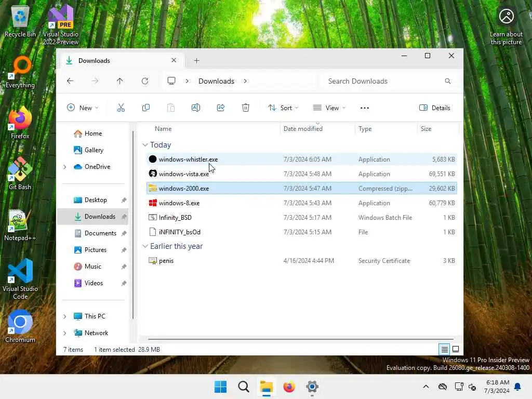Image resolution: width=532 pixels, height=399 pixels.
Task: Go up one folder level
Action: (x=120, y=81)
